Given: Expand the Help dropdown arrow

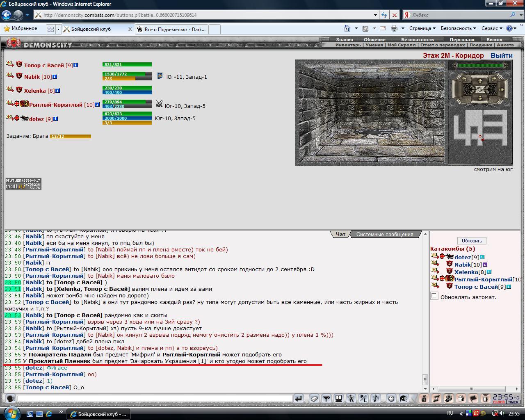Looking at the screenshot, I should [x=515, y=28].
